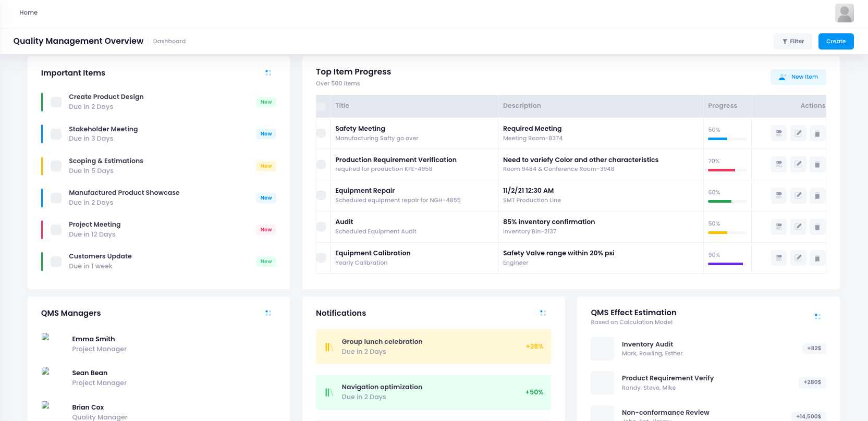This screenshot has height=421, width=868.
Task: Click the New Item button
Action: click(798, 77)
